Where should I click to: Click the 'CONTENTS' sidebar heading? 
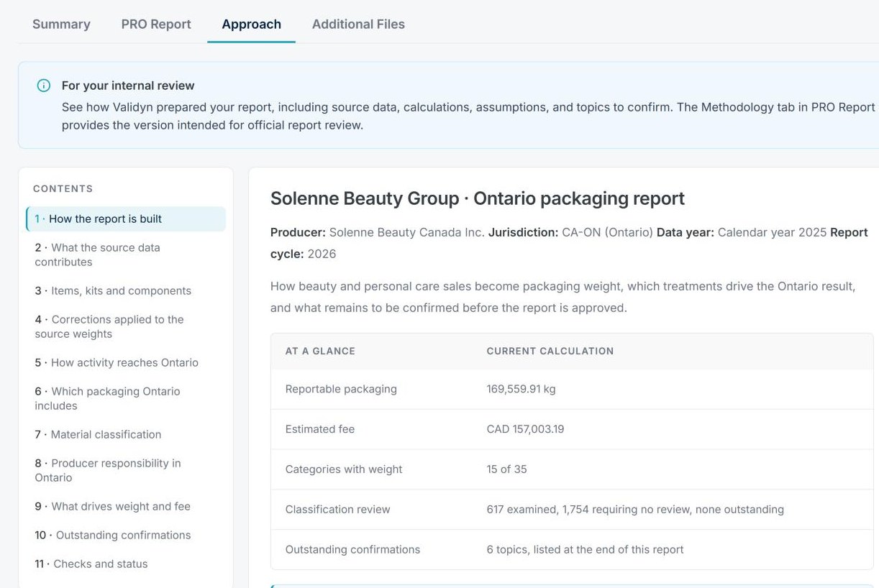point(63,189)
